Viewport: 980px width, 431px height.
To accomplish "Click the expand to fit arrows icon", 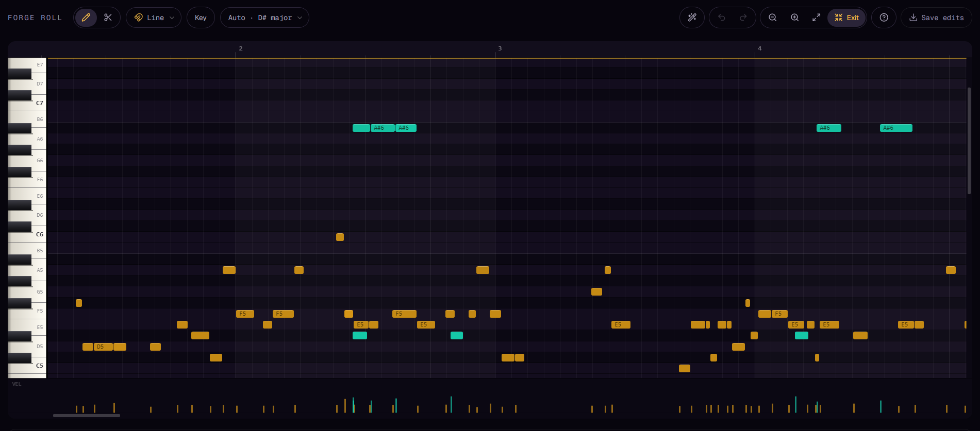I will (x=816, y=18).
